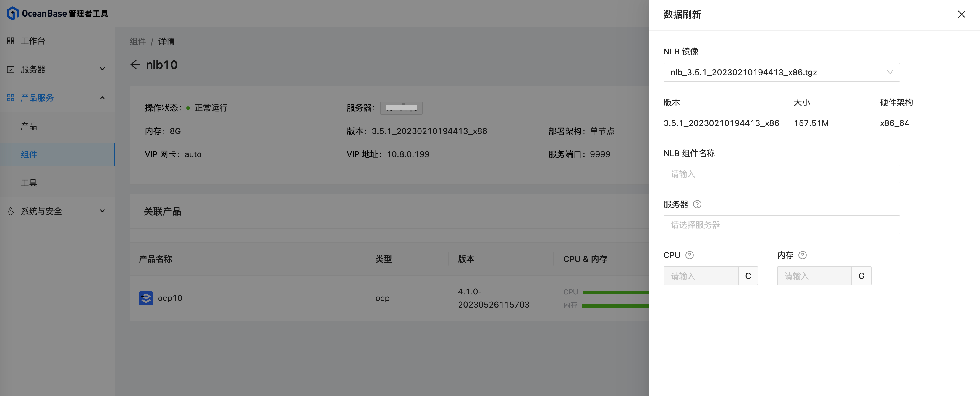This screenshot has height=396, width=980.
Task: Open the 服务器 help tooltip icon in drawer
Action: (x=697, y=204)
